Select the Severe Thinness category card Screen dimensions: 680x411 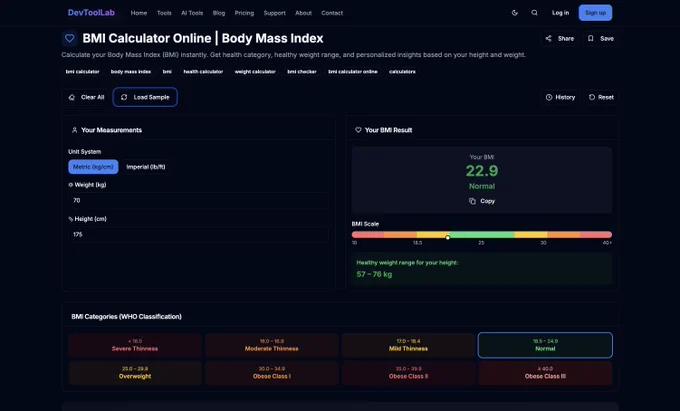coord(135,345)
